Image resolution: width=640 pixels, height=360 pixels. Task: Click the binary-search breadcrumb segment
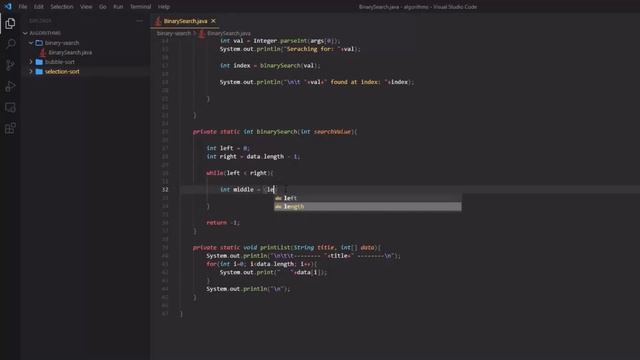[174, 33]
